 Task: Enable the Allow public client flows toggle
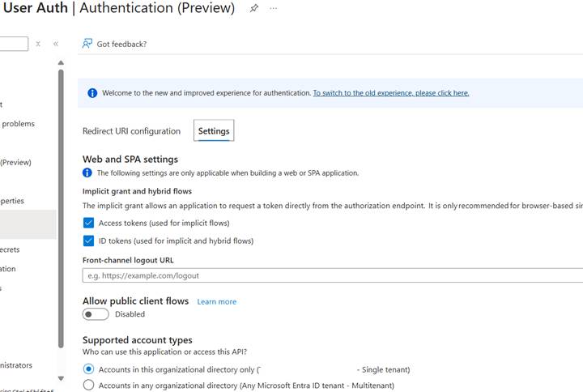[95, 314]
